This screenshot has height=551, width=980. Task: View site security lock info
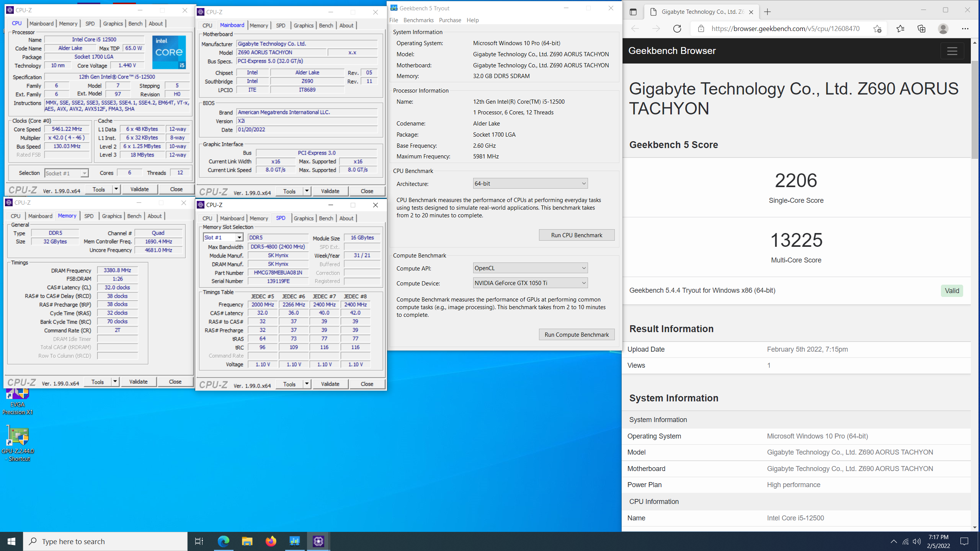[x=701, y=29]
